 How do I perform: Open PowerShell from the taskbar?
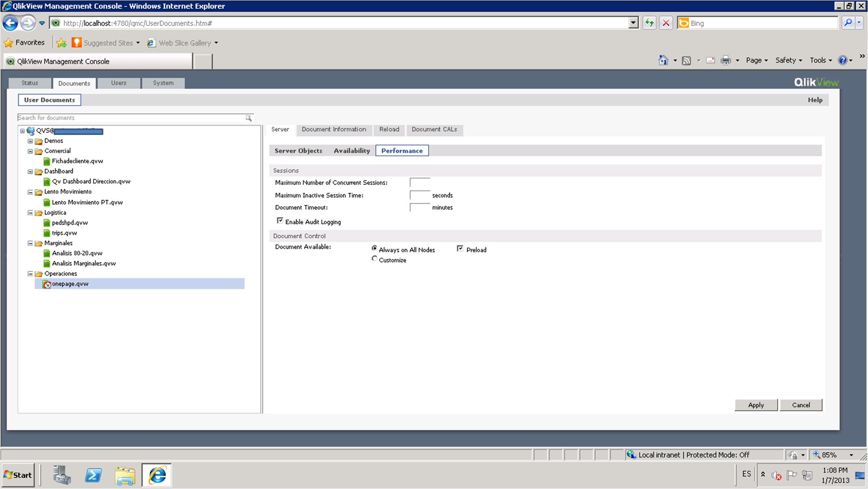(93, 475)
